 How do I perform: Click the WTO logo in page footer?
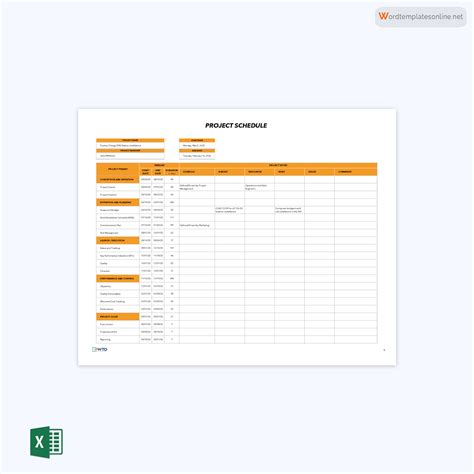[100, 349]
